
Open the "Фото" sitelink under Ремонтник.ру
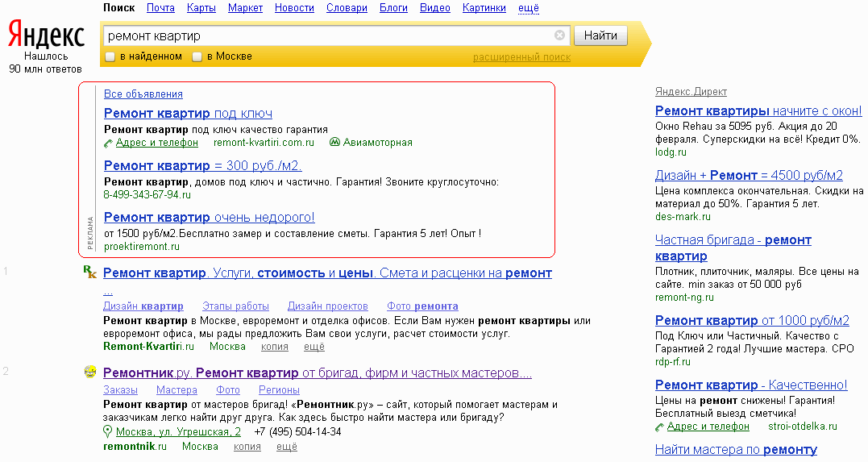(x=228, y=390)
